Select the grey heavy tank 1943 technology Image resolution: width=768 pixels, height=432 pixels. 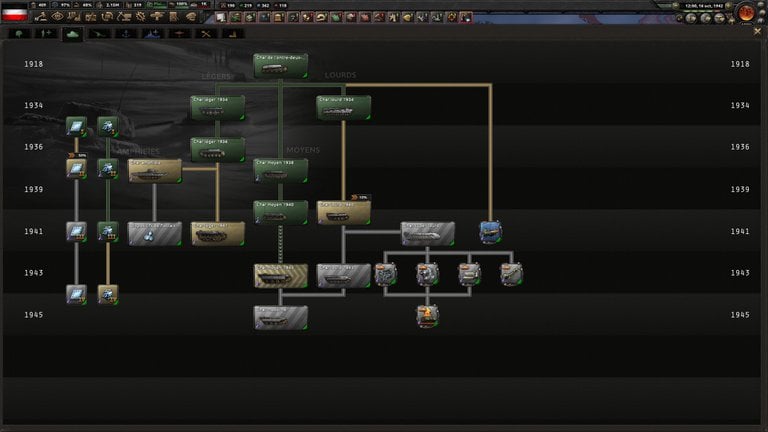pos(343,276)
